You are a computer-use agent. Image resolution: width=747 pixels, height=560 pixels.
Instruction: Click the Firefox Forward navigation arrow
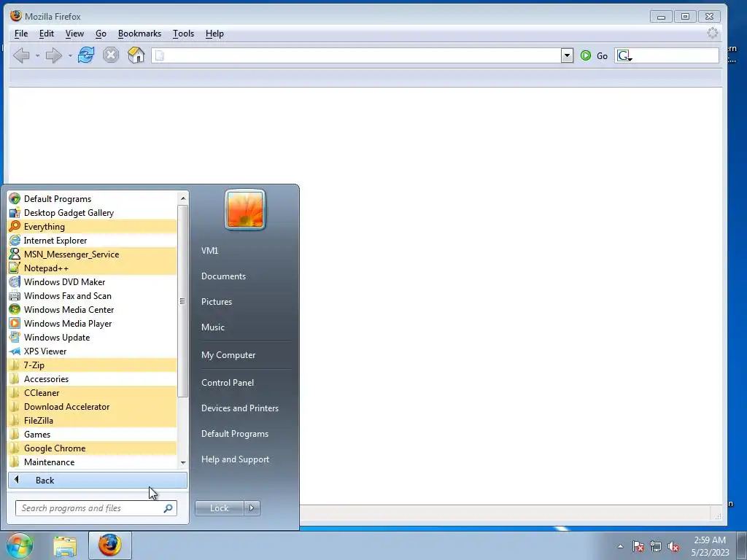pyautogui.click(x=53, y=55)
